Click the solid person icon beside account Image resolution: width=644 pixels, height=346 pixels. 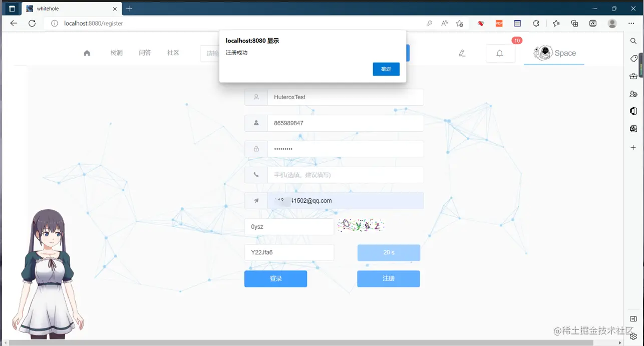tap(256, 123)
